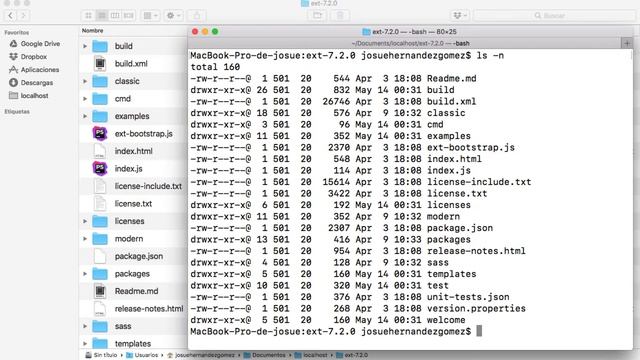This screenshot has height=360, width=640.
Task: Click Sin título in Finder path bar
Action: point(101,355)
